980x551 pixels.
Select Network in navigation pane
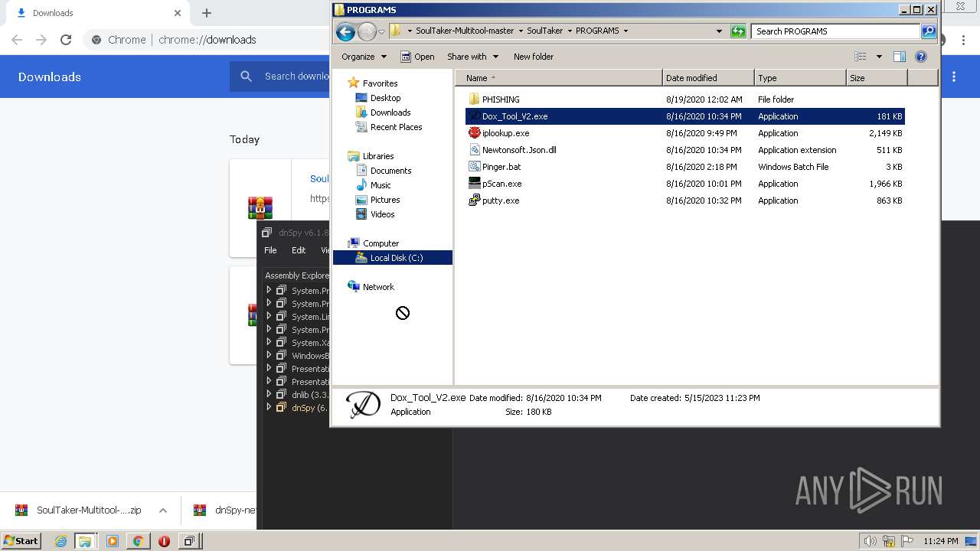(378, 287)
